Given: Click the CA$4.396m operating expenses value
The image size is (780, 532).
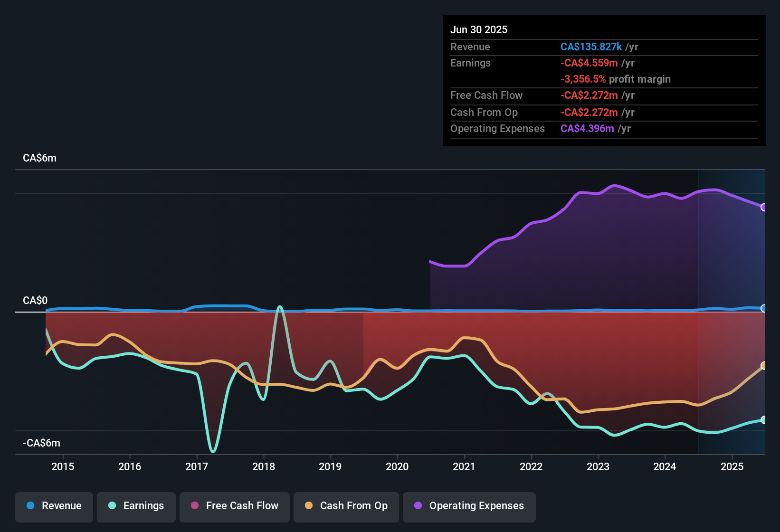Looking at the screenshot, I should coord(587,128).
